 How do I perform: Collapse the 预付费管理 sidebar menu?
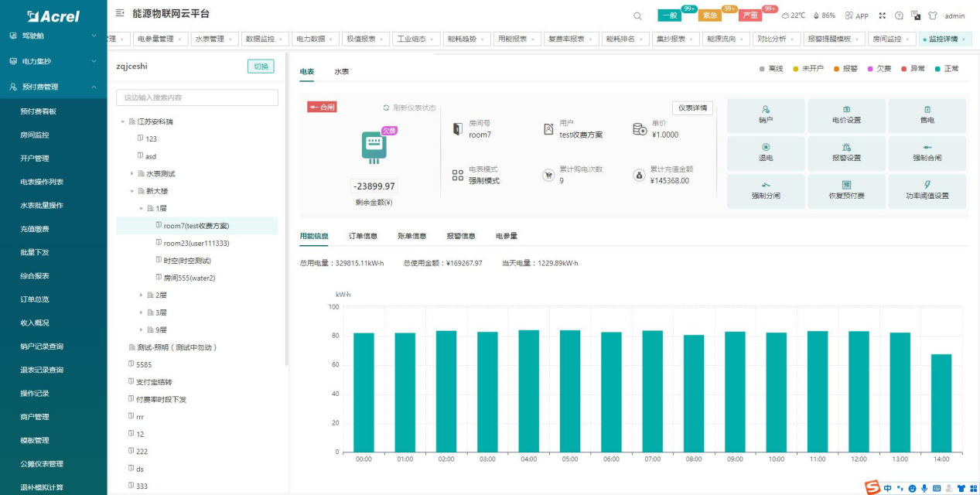pos(53,87)
